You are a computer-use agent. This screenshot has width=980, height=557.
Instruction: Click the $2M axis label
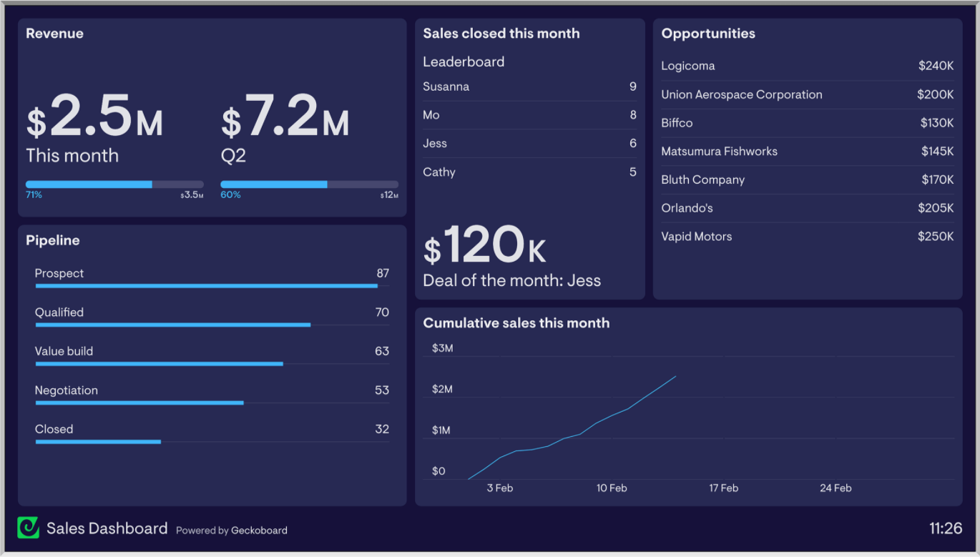tap(443, 389)
